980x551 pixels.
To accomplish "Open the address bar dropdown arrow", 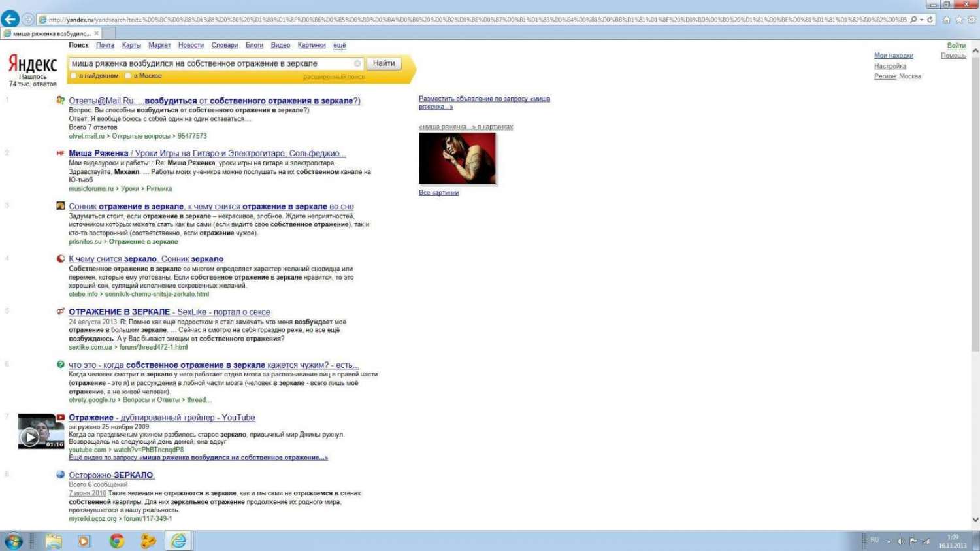I will tap(922, 20).
